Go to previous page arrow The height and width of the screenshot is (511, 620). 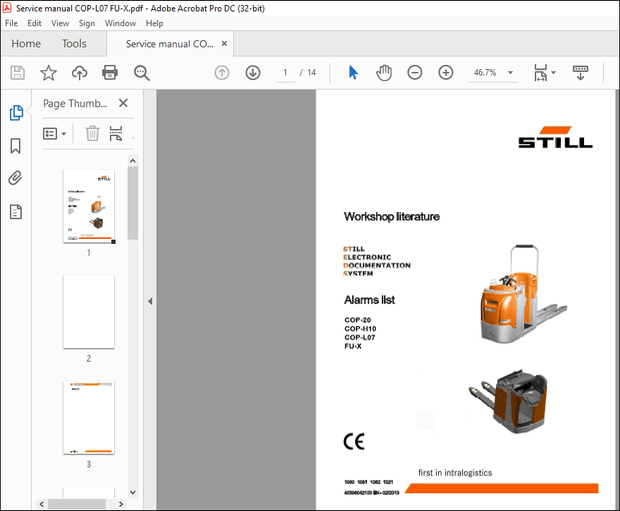[x=222, y=73]
